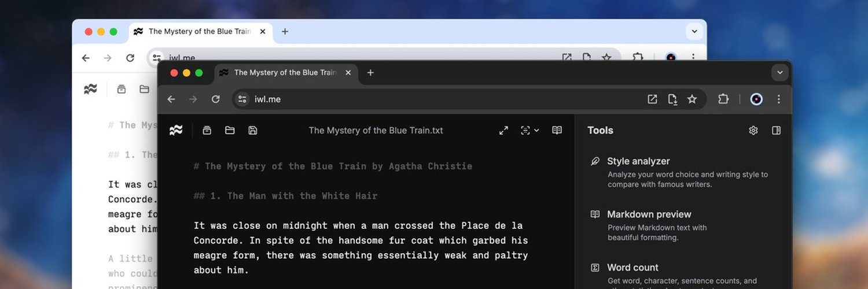
Task: Click the open folder icon in dark editor
Action: point(230,131)
